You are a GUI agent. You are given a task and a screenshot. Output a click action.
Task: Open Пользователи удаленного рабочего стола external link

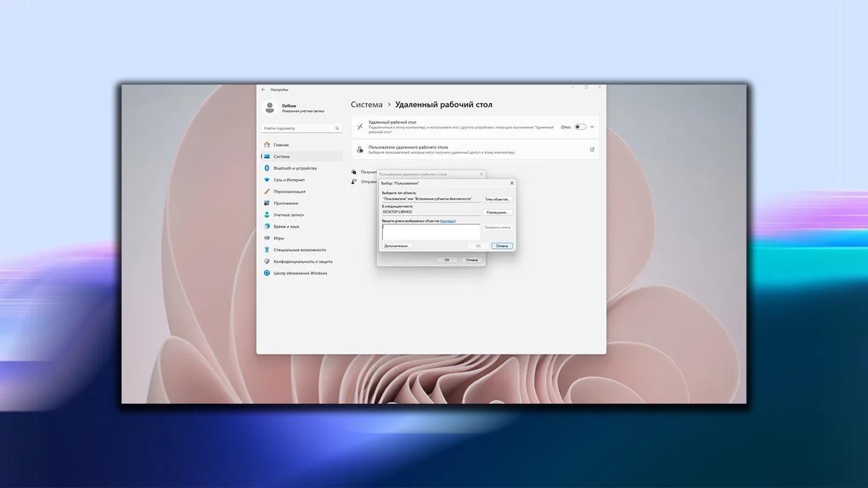click(x=592, y=149)
